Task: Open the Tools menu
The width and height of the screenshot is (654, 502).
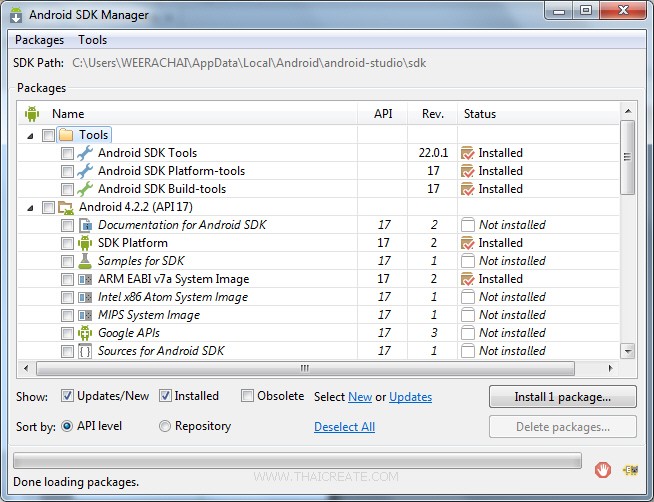Action: [93, 40]
